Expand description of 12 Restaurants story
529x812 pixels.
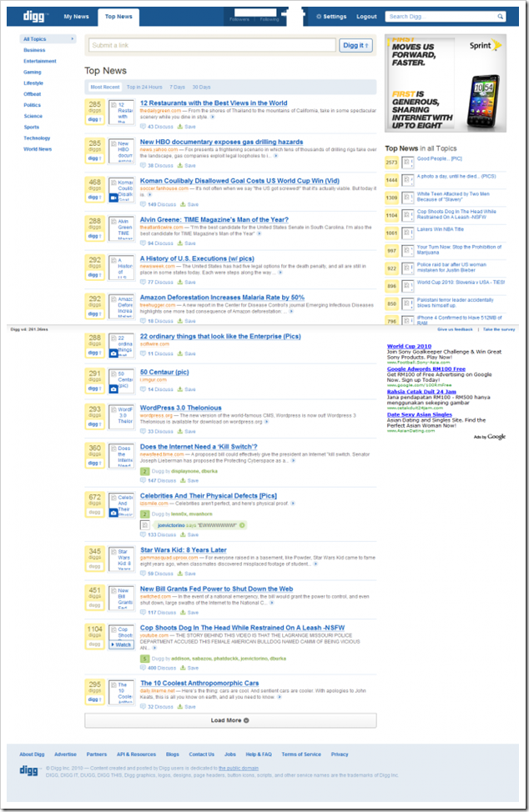(213, 117)
